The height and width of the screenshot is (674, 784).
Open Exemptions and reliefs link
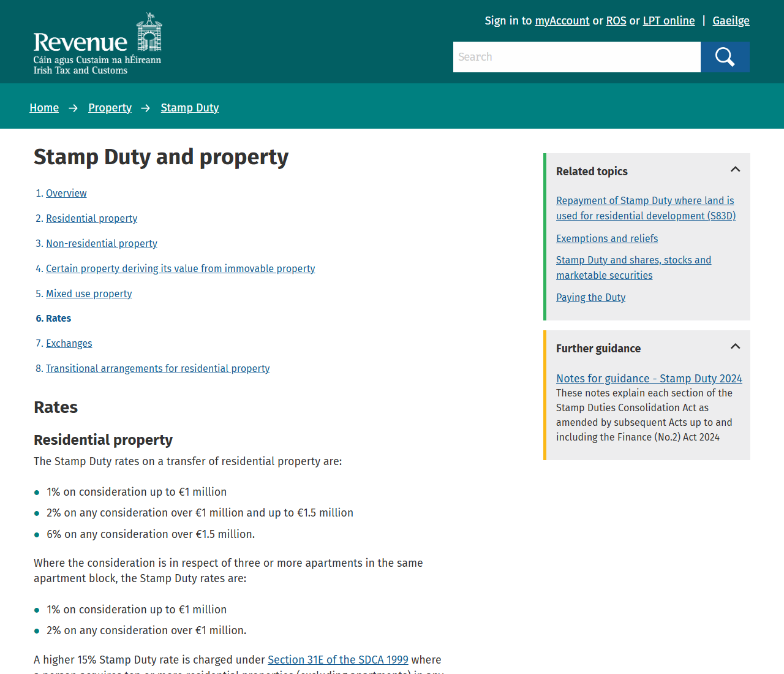(x=607, y=238)
